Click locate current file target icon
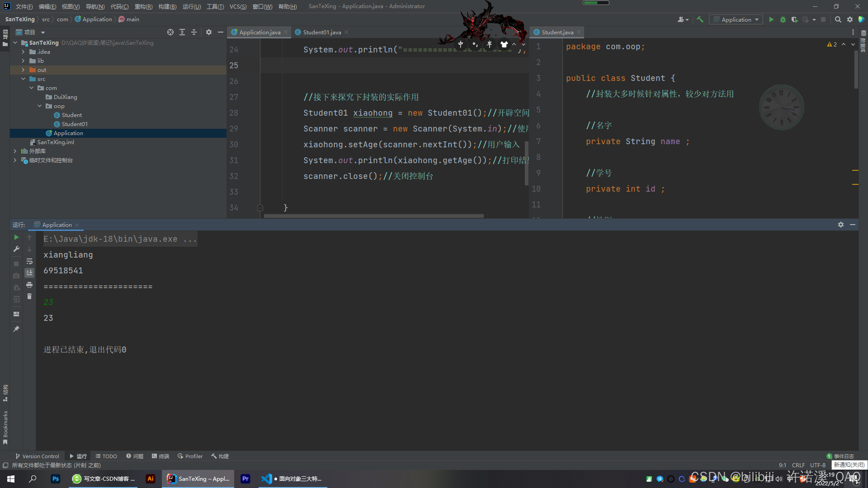This screenshot has width=868, height=488. (x=170, y=32)
